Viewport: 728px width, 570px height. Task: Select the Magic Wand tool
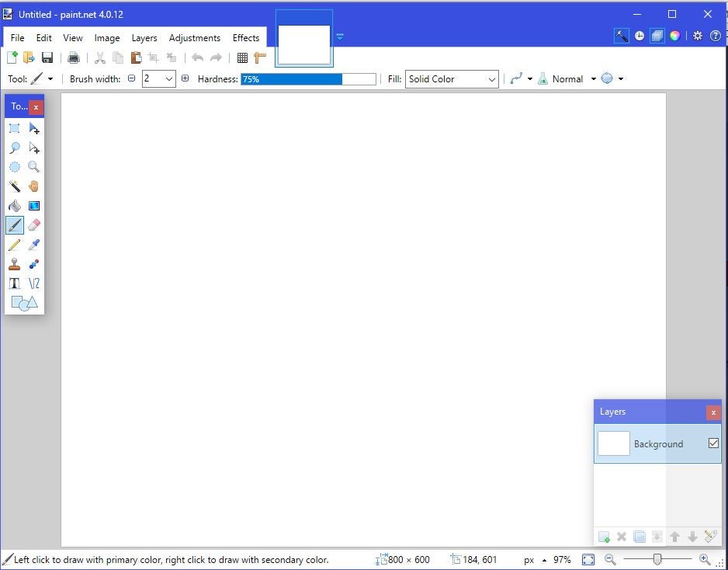[x=14, y=186]
